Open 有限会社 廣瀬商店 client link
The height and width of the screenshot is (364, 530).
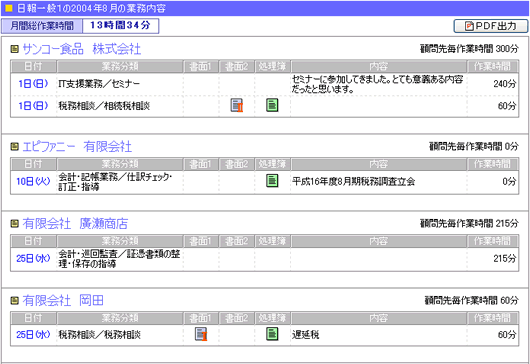pos(75,224)
